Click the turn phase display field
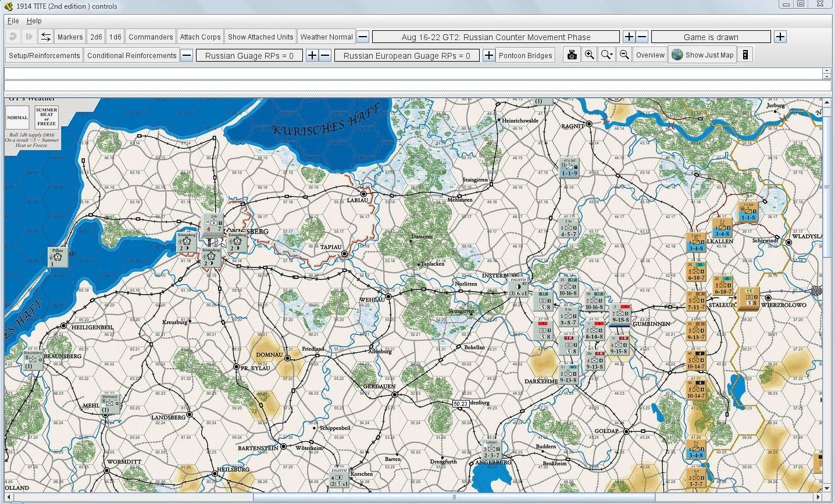 [x=495, y=37]
